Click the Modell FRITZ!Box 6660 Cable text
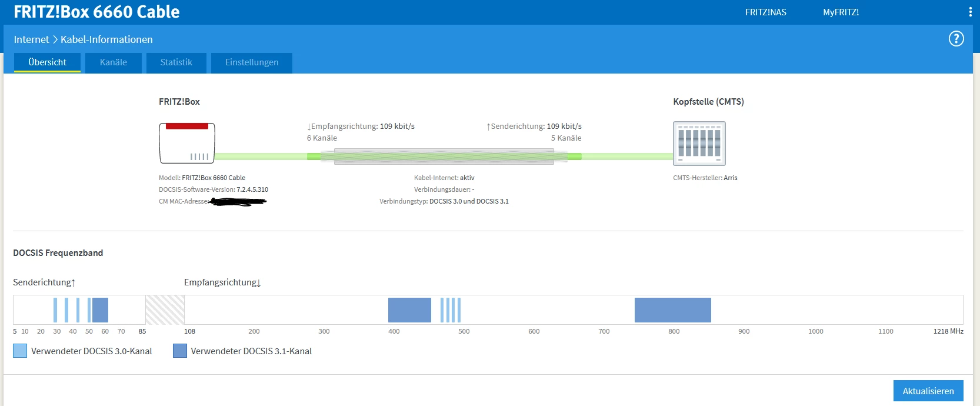 202,178
